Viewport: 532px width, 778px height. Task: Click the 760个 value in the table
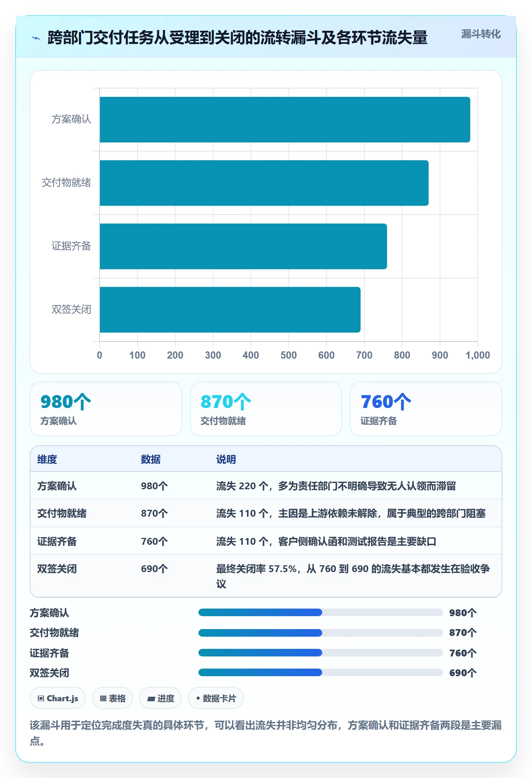click(x=154, y=541)
